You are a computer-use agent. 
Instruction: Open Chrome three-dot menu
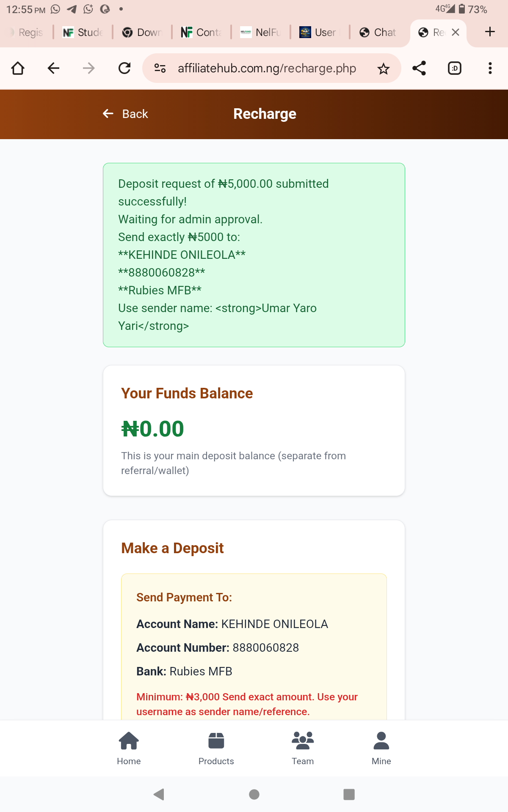point(490,68)
